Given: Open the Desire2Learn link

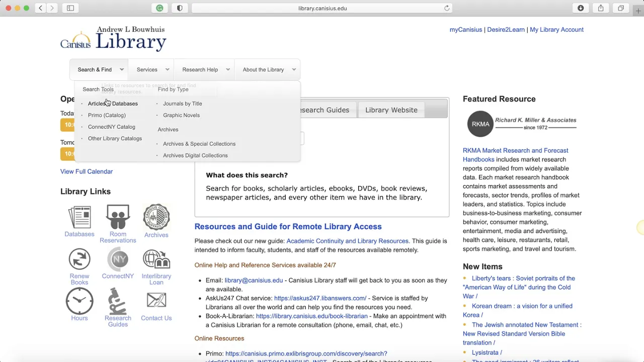Looking at the screenshot, I should pyautogui.click(x=506, y=30).
